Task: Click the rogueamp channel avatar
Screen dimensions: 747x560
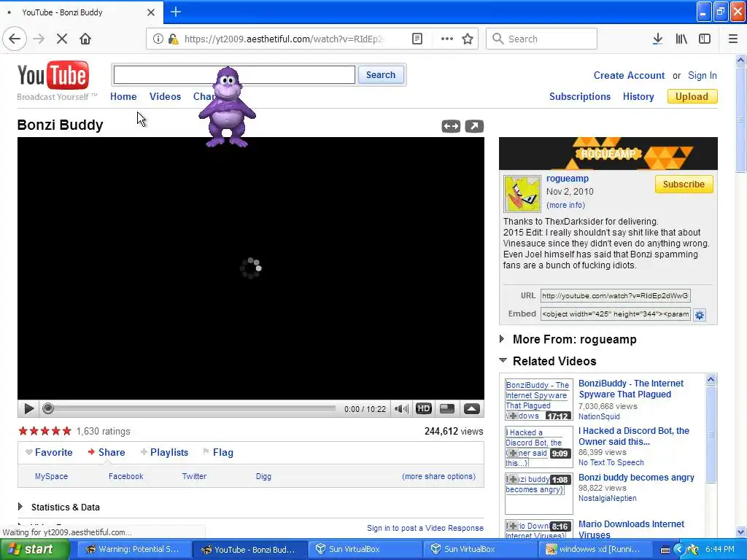Action: [x=522, y=194]
